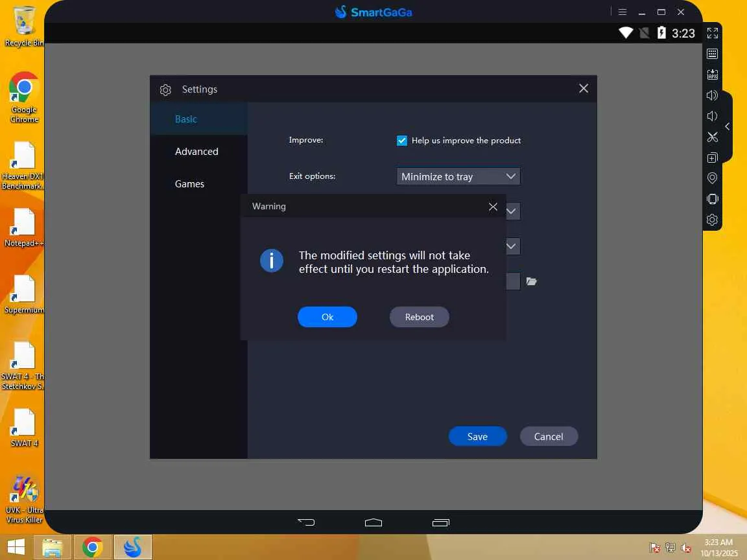The width and height of the screenshot is (747, 560).
Task: Close the Warning dialog
Action: [x=493, y=207]
